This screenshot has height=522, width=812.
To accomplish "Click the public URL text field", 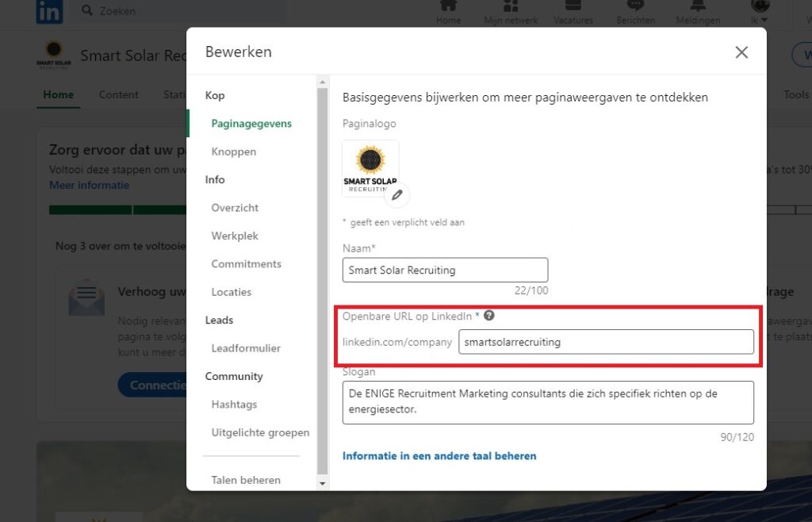I will (x=606, y=342).
